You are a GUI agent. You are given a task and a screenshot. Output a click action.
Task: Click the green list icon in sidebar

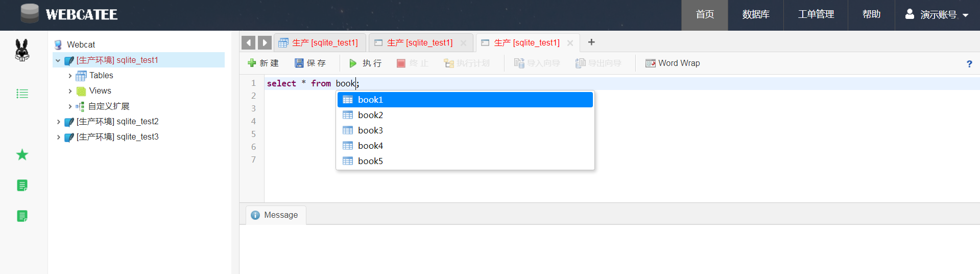pos(22,94)
